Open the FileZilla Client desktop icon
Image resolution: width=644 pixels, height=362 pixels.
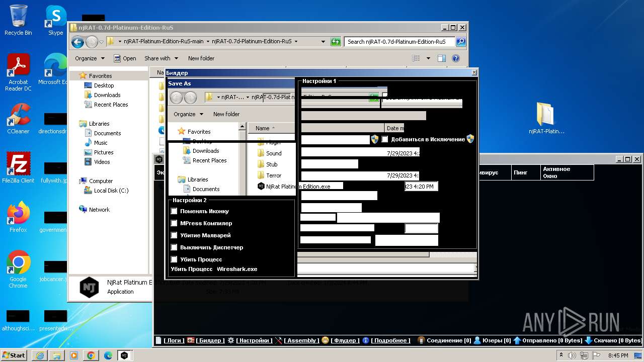pyautogui.click(x=18, y=168)
